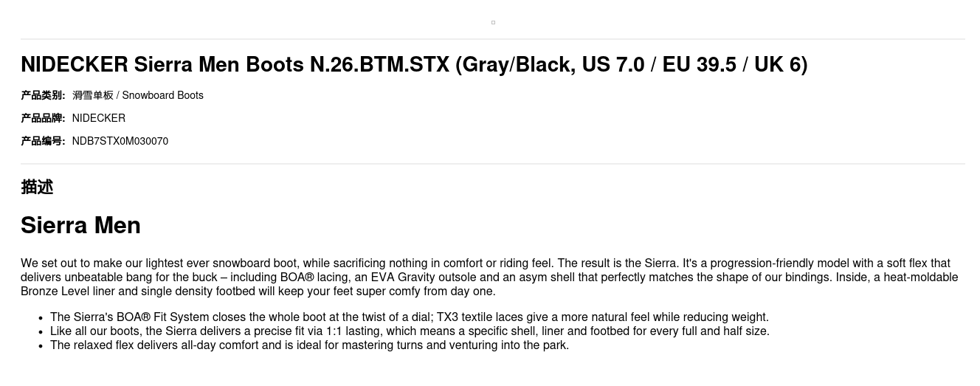The height and width of the screenshot is (386, 980).
Task: Click the bullet about 1:1 lasting precise fit
Action: 410,331
